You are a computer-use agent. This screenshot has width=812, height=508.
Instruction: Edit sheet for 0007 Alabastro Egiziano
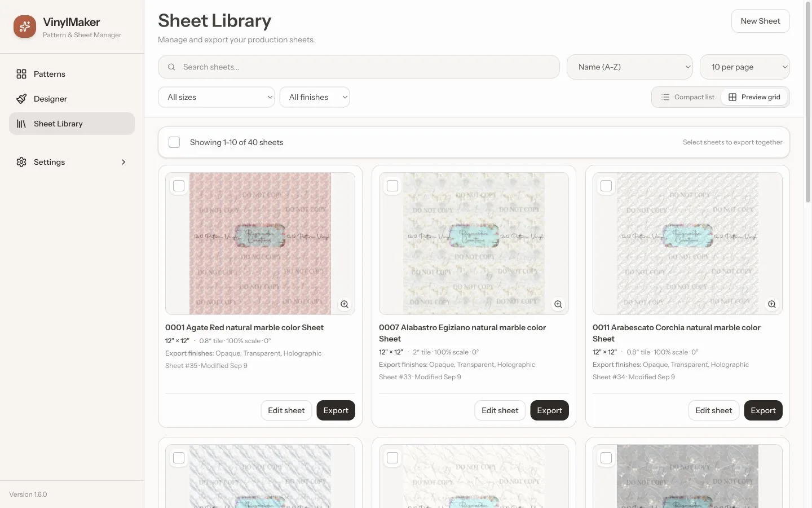(x=500, y=410)
